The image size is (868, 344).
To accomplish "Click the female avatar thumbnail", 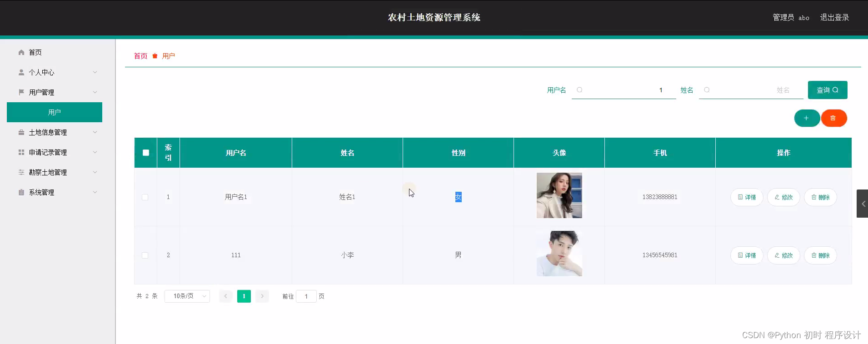I will tap(559, 195).
